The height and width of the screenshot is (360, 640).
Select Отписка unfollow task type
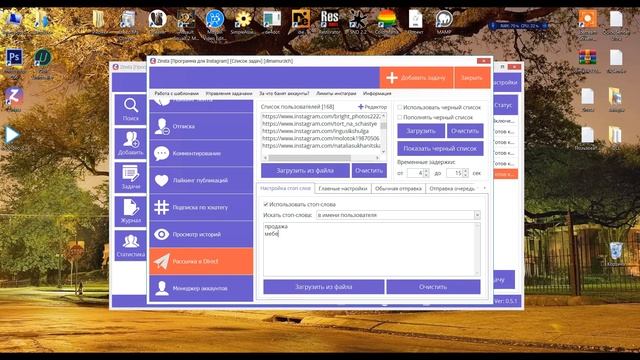(x=201, y=126)
